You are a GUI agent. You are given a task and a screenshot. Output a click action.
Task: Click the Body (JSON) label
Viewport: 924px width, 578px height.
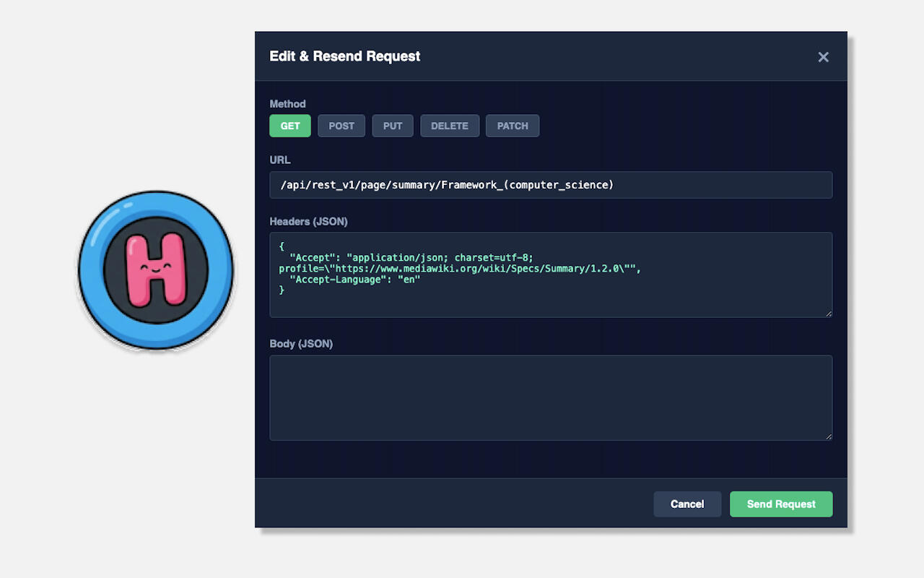point(301,344)
